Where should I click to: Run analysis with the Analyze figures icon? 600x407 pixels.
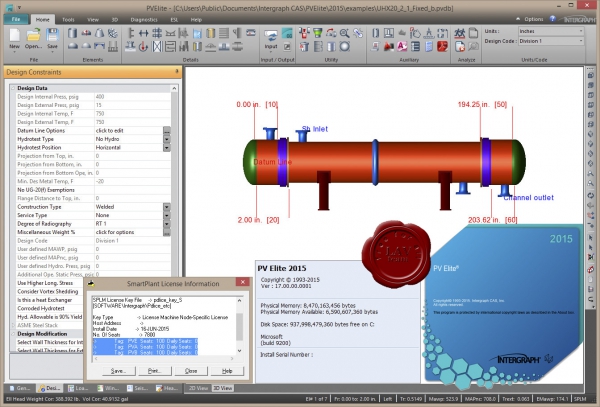[460, 33]
